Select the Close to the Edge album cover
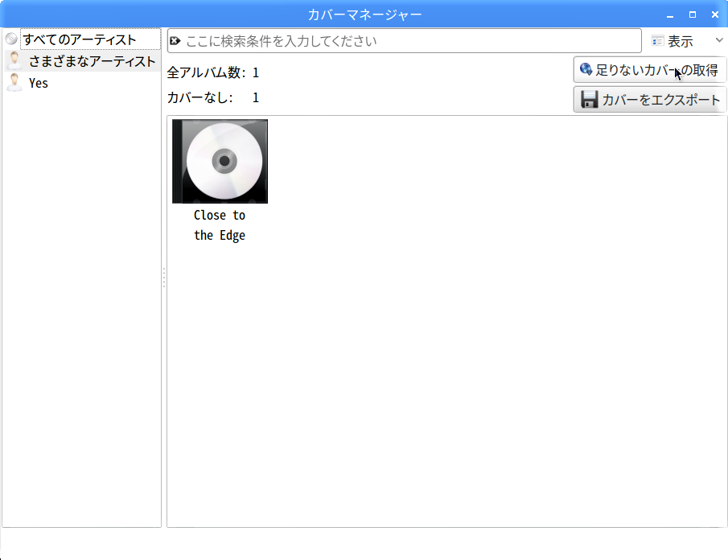Viewport: 728px width, 560px height. tap(220, 161)
